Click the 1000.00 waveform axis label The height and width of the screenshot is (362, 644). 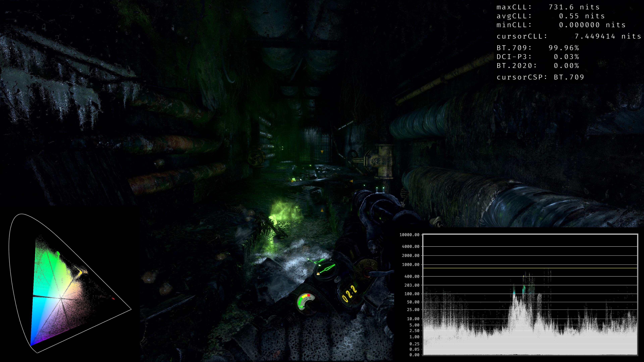(x=410, y=265)
